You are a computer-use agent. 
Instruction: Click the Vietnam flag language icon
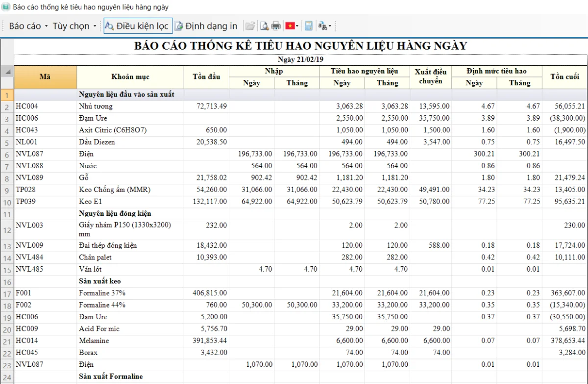(290, 26)
